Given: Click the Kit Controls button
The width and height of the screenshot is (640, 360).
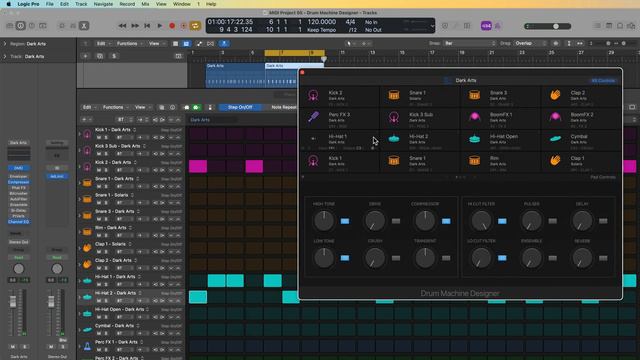Looking at the screenshot, I should [603, 80].
